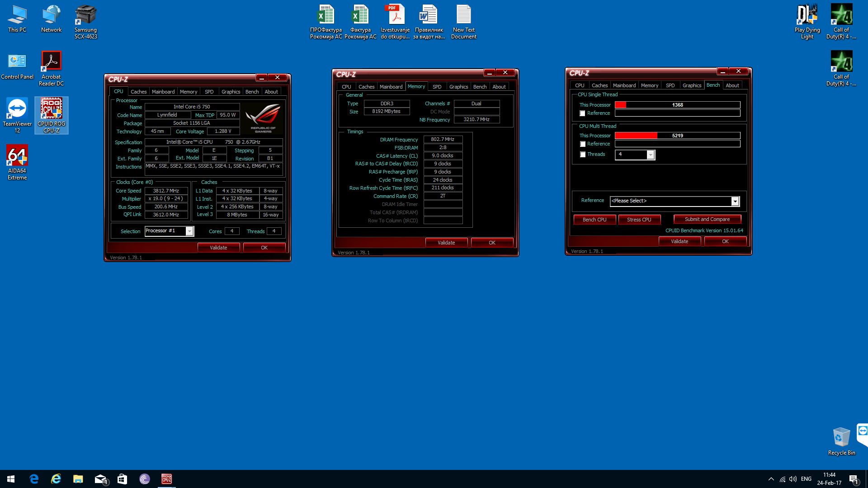868x488 pixels.
Task: Open Windows Start menu
Action: tap(11, 479)
